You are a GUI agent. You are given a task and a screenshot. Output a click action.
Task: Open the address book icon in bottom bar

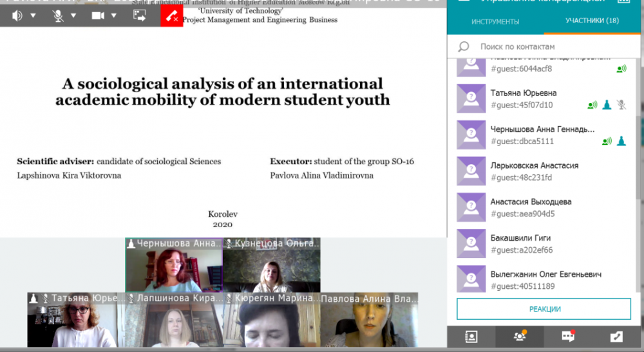click(x=471, y=336)
